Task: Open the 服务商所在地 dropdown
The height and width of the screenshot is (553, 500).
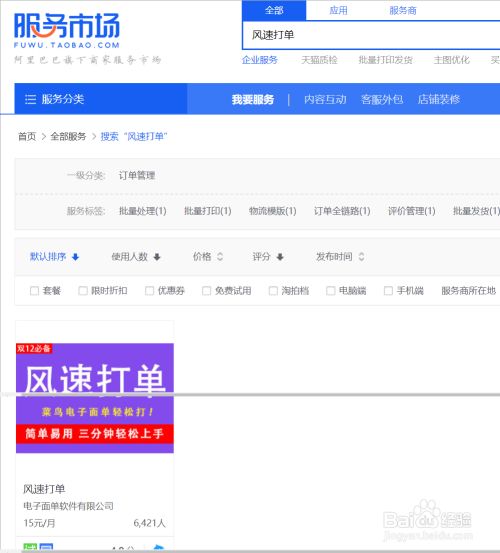Action: [x=469, y=291]
